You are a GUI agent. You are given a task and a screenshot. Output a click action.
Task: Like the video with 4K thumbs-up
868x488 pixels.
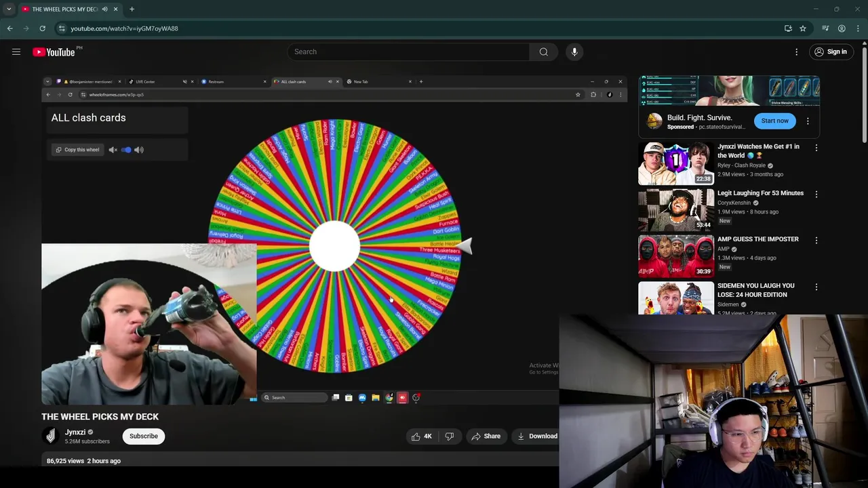coord(422,436)
